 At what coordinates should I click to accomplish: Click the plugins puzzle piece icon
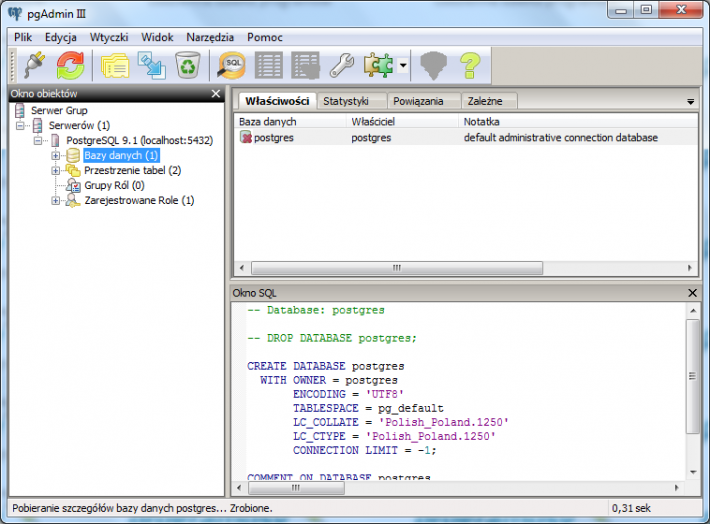(x=379, y=66)
